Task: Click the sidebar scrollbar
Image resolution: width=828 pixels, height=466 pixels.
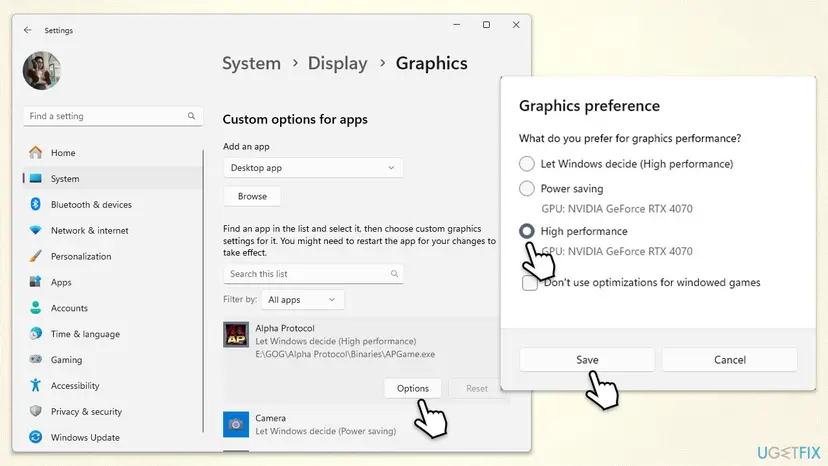Action: click(x=203, y=291)
